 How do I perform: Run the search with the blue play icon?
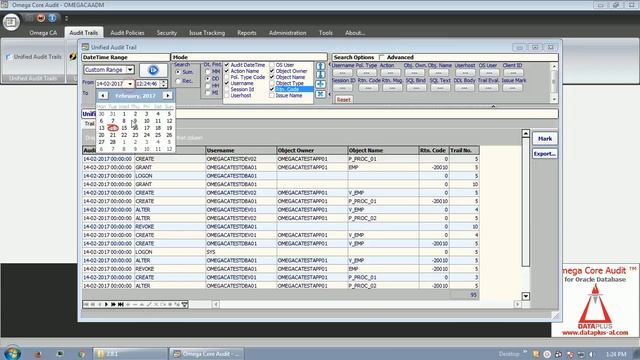click(x=153, y=70)
